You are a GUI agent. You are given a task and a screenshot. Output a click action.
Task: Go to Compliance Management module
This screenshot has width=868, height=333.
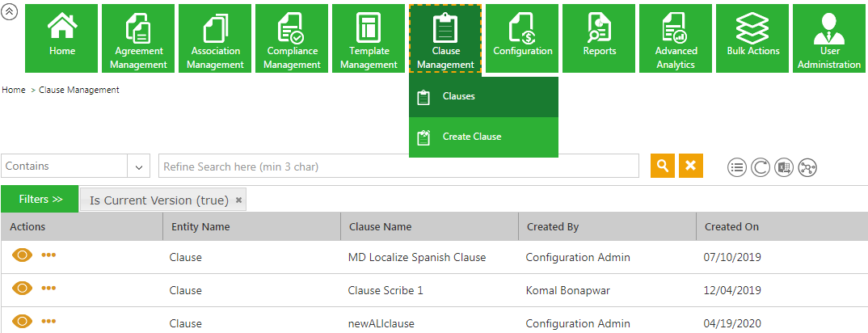tap(292, 38)
